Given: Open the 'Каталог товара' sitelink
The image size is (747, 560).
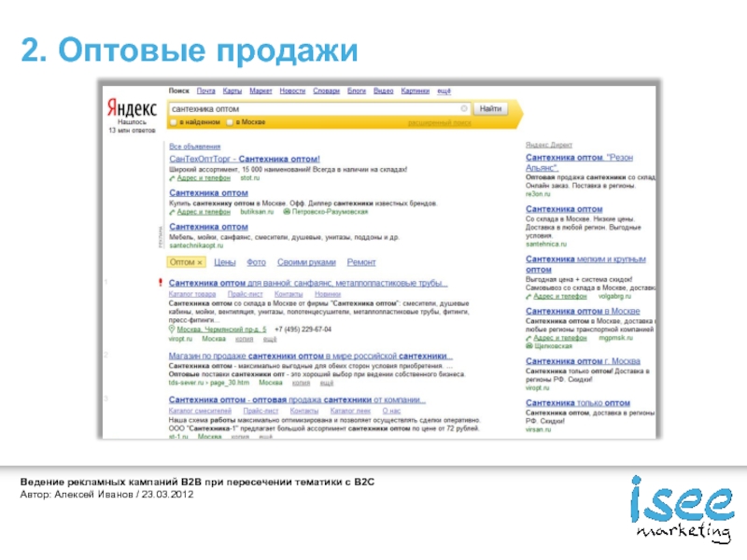Looking at the screenshot, I should pyautogui.click(x=192, y=294).
